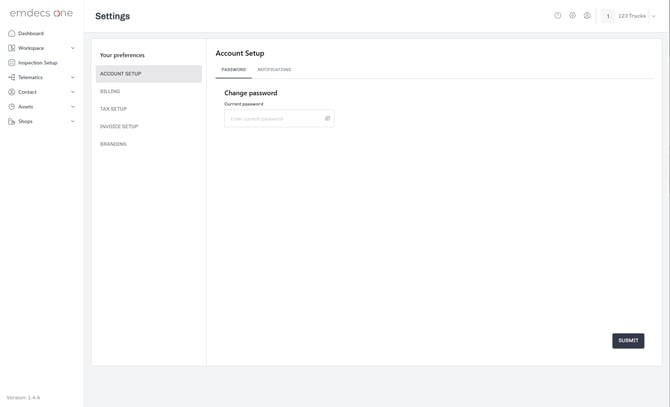Click the Your preferences heading
The image size is (670, 407).
(122, 55)
